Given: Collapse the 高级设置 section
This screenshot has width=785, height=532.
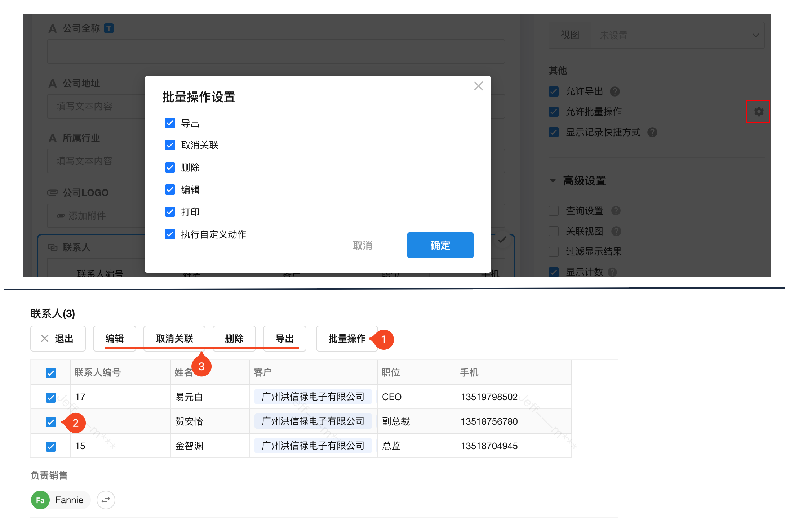Looking at the screenshot, I should 553,181.
